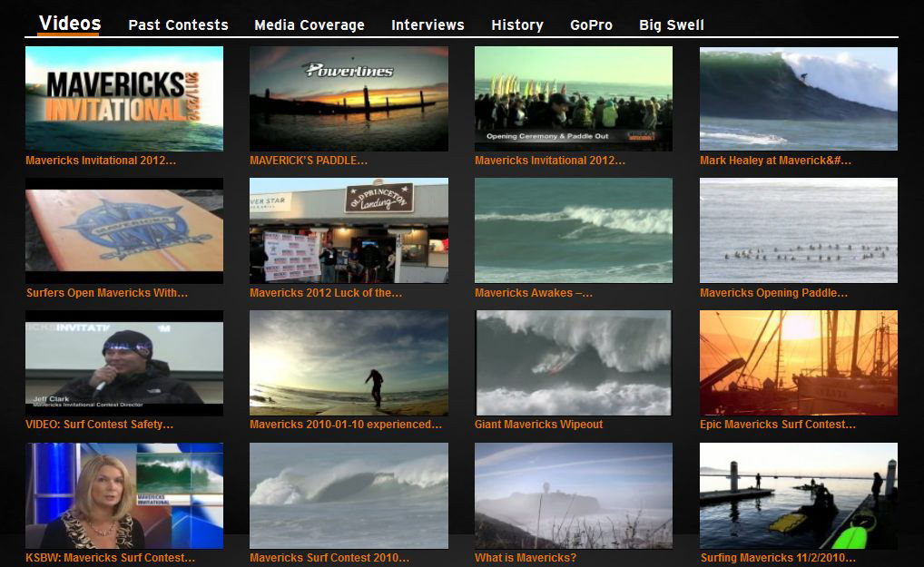Open the Mavericks surfboard logo thumbnail

(x=124, y=230)
